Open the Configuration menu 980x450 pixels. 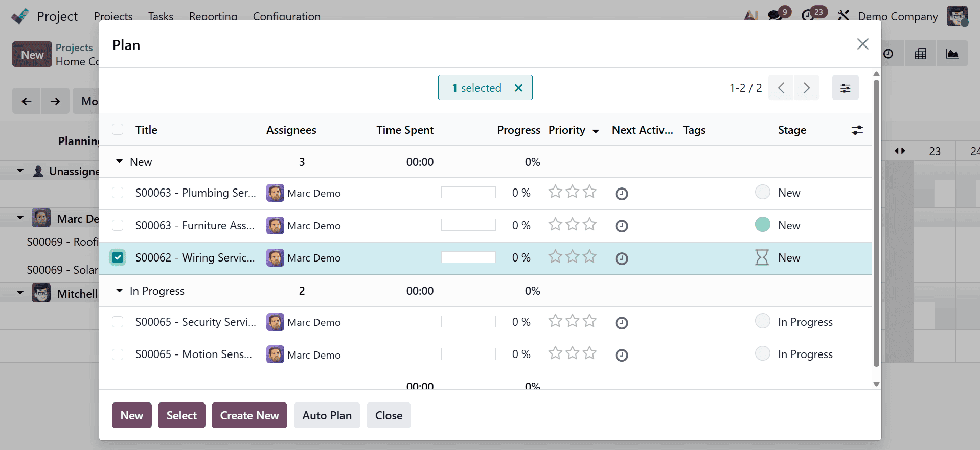click(287, 16)
